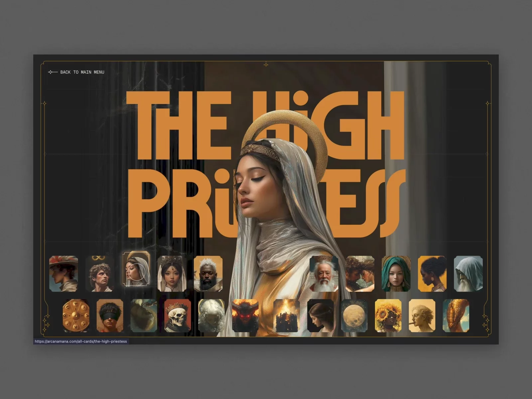The image size is (532, 399).
Task: Open the embracing Lovers card thumbnail
Action: [x=360, y=274]
